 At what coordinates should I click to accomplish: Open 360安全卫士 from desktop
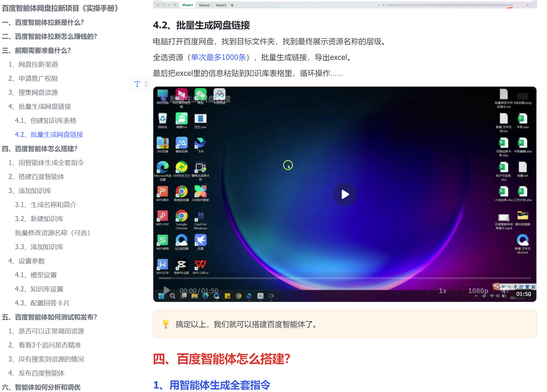coord(181,167)
